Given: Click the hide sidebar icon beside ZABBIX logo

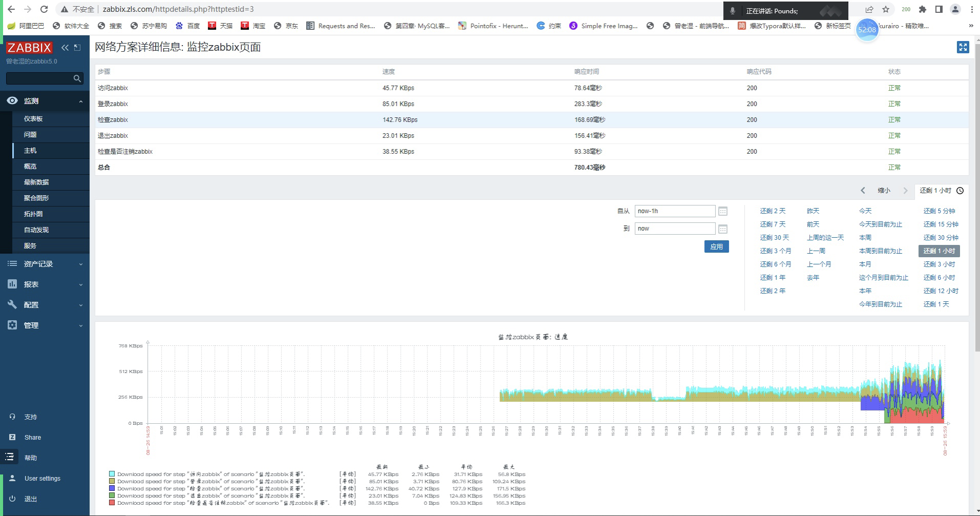Looking at the screenshot, I should pyautogui.click(x=77, y=48).
